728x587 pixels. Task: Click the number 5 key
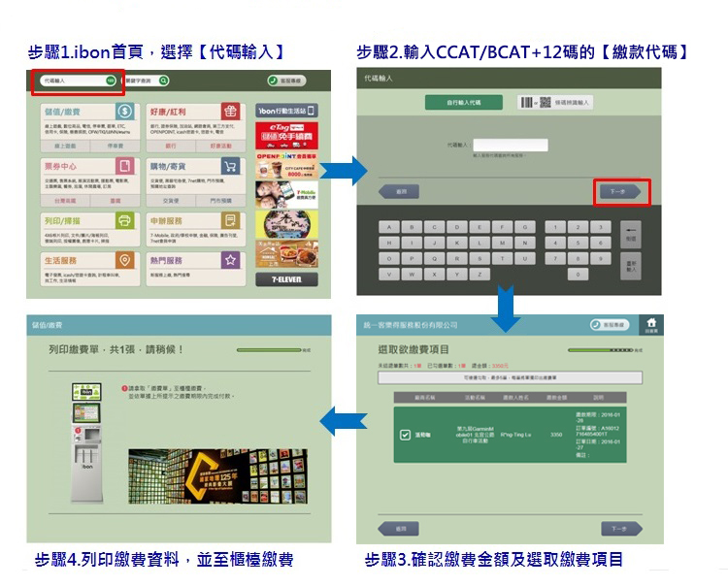[579, 243]
